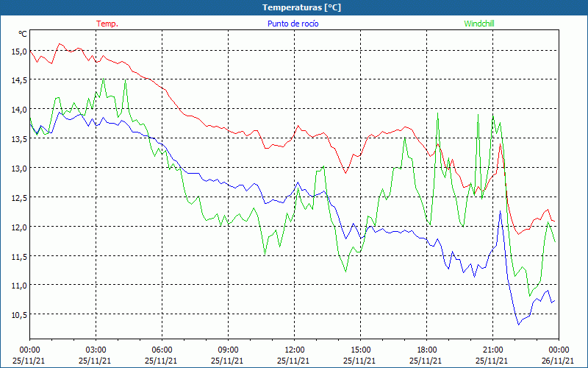Click the 14,0 y-axis value
Viewport: 588px width, 368px height.
coord(19,110)
